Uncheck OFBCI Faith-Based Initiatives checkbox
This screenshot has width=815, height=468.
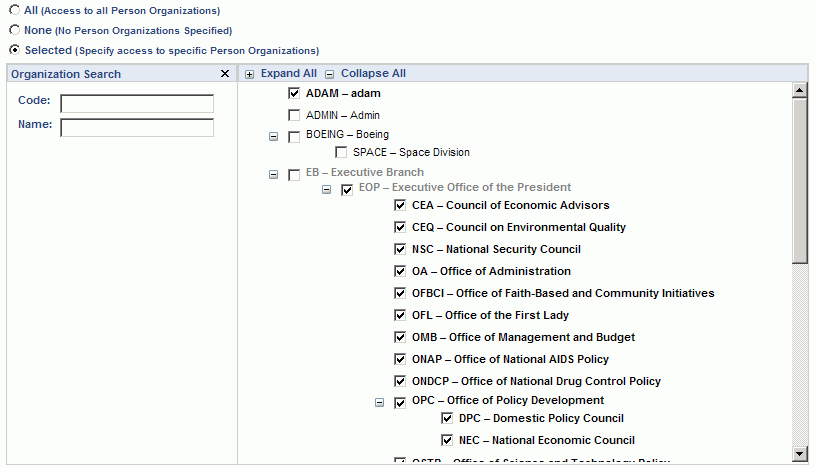click(400, 293)
